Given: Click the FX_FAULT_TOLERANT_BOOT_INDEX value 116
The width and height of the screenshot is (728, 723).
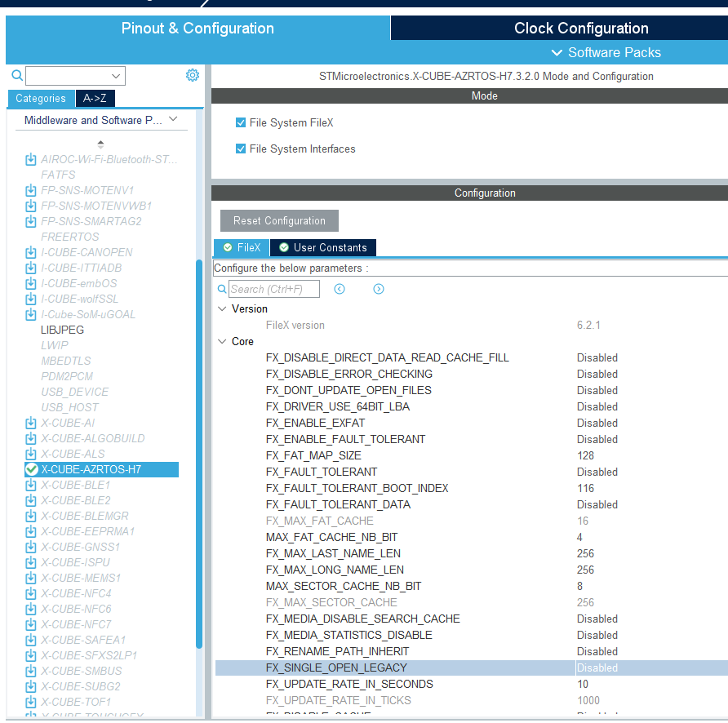Looking at the screenshot, I should point(585,488).
